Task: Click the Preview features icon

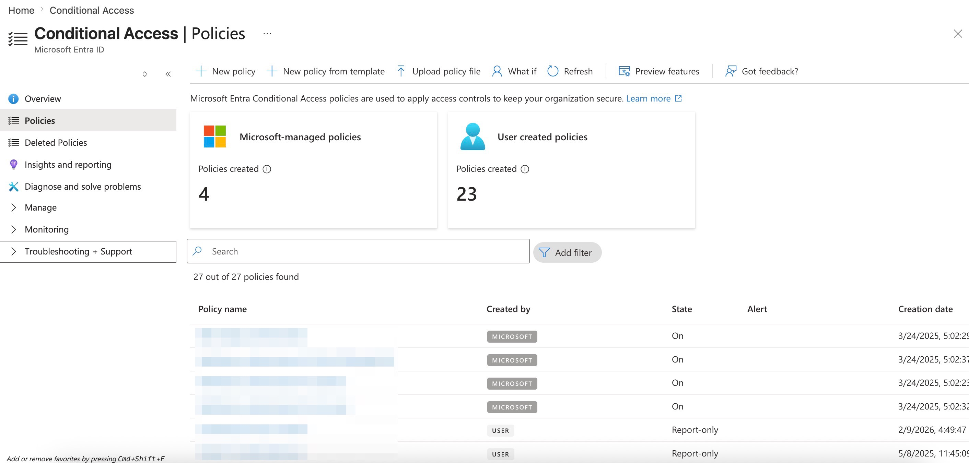Action: click(x=624, y=71)
